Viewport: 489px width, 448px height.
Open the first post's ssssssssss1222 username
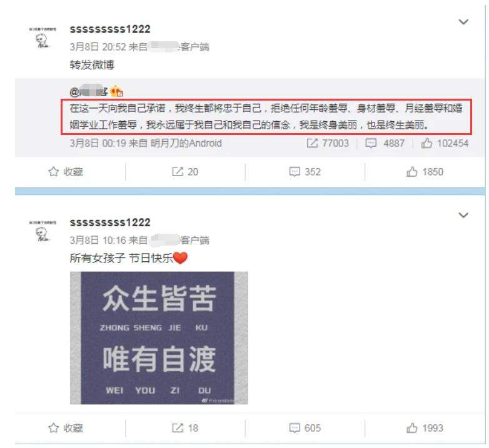tap(110, 29)
